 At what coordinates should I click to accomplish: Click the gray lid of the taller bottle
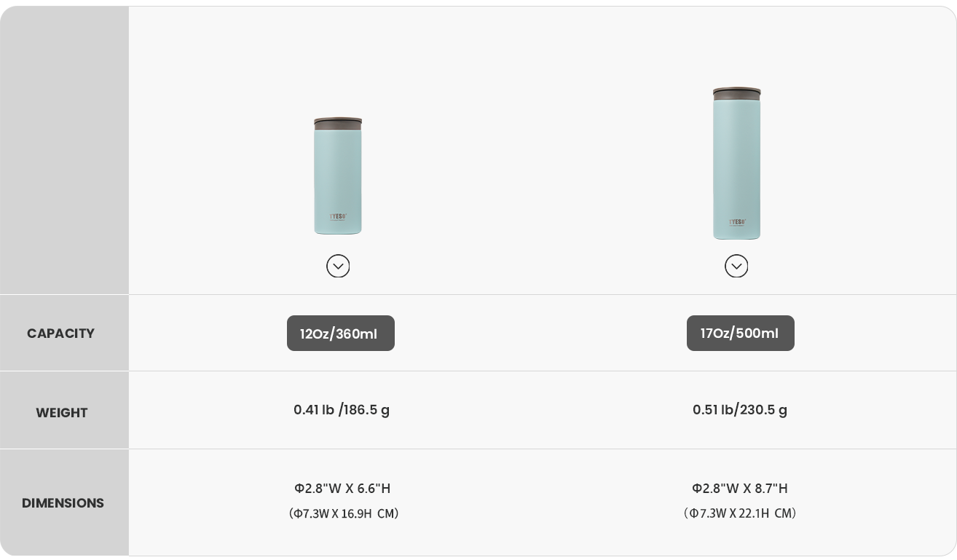736,93
